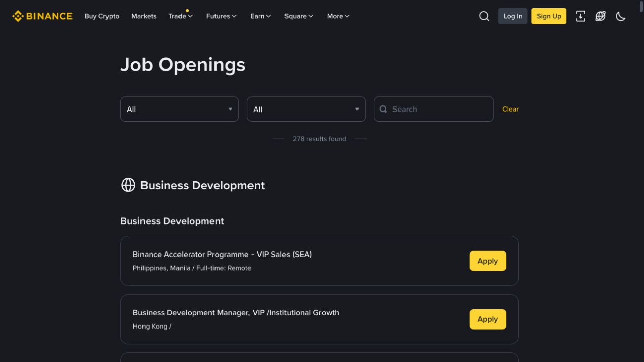Image resolution: width=644 pixels, height=362 pixels.
Task: Toggle dark mode moon icon
Action: click(x=621, y=16)
